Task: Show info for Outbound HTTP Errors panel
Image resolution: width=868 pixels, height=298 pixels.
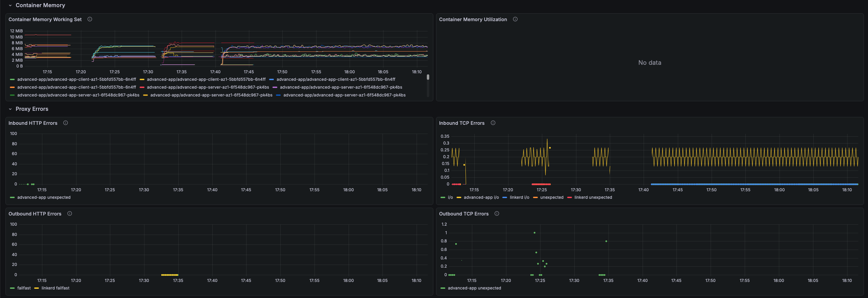Action: (70, 214)
